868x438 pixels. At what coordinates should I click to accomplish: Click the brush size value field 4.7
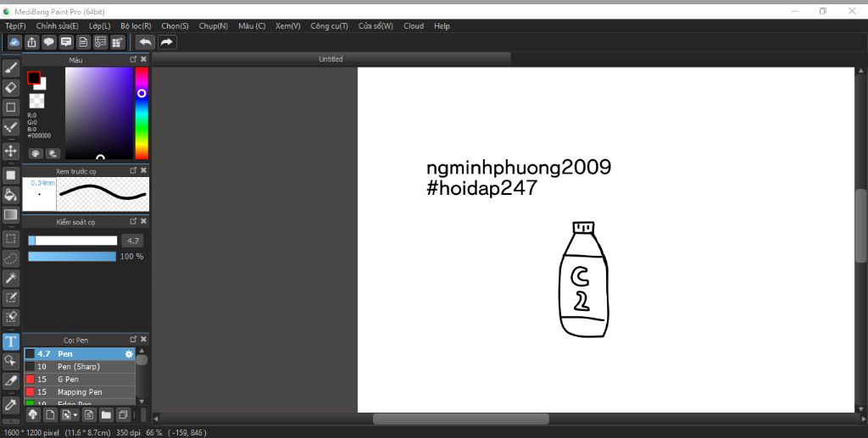pyautogui.click(x=133, y=241)
